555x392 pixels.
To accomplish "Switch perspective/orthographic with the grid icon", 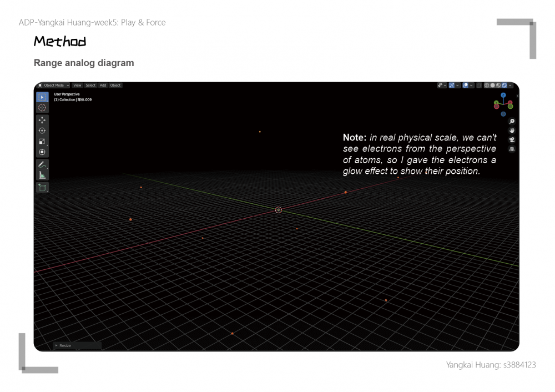I will (x=512, y=149).
